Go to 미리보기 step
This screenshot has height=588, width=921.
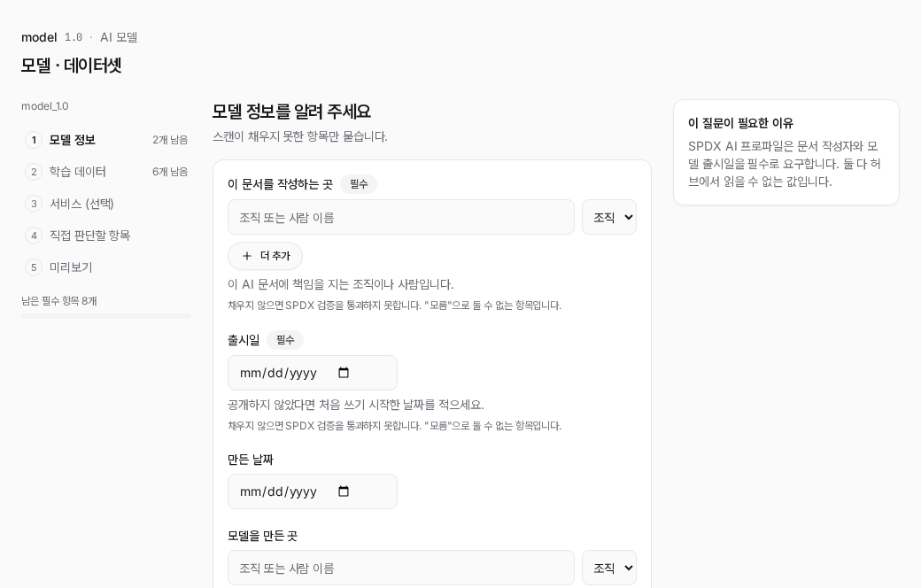106,267
